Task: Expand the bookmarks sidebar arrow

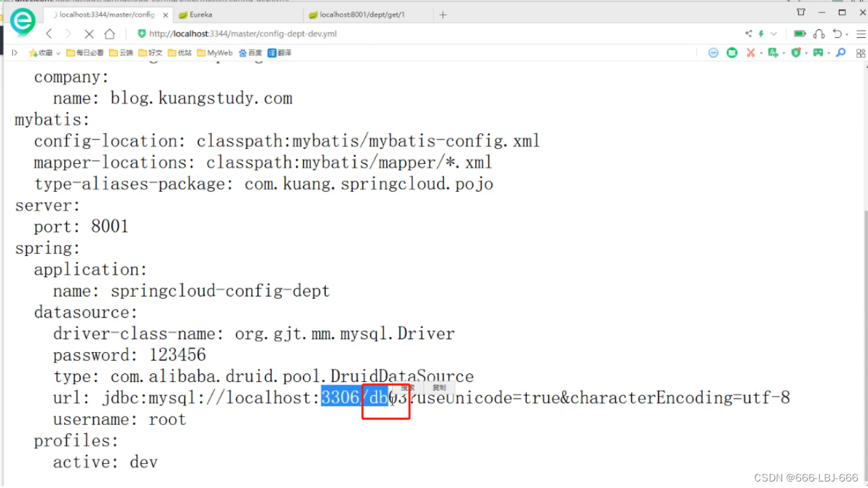Action: 15,53
